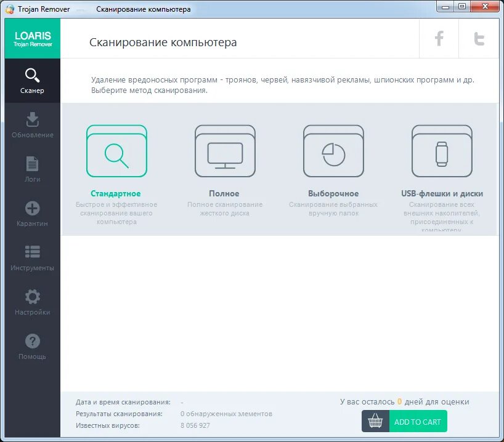Image resolution: width=504 pixels, height=442 pixels.
Task: Select the Полное full disk scan
Action: point(224,151)
